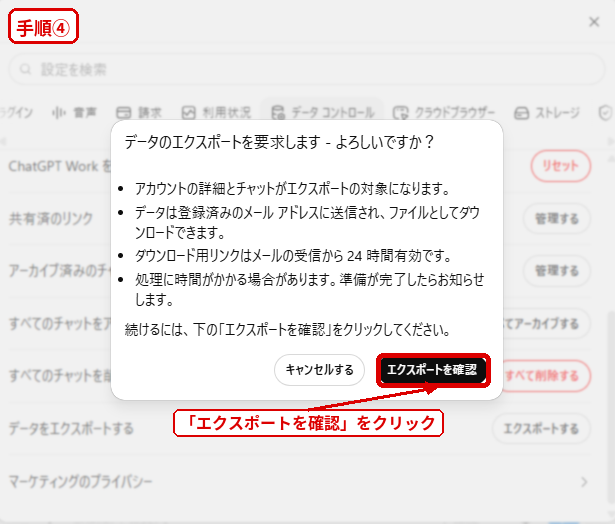Click the 設定を検索 search field
This screenshot has height=524, width=615.
pos(307,69)
